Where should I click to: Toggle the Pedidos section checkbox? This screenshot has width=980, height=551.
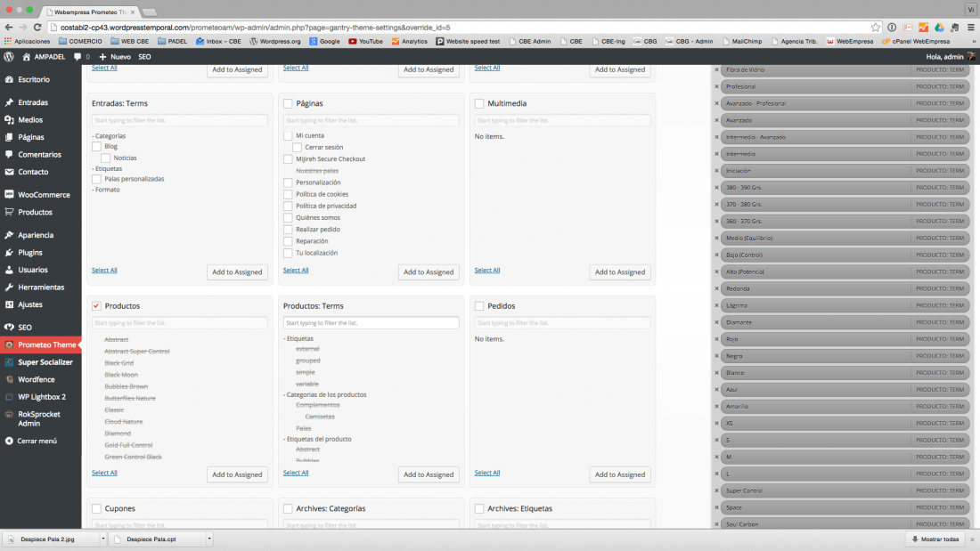pos(479,306)
